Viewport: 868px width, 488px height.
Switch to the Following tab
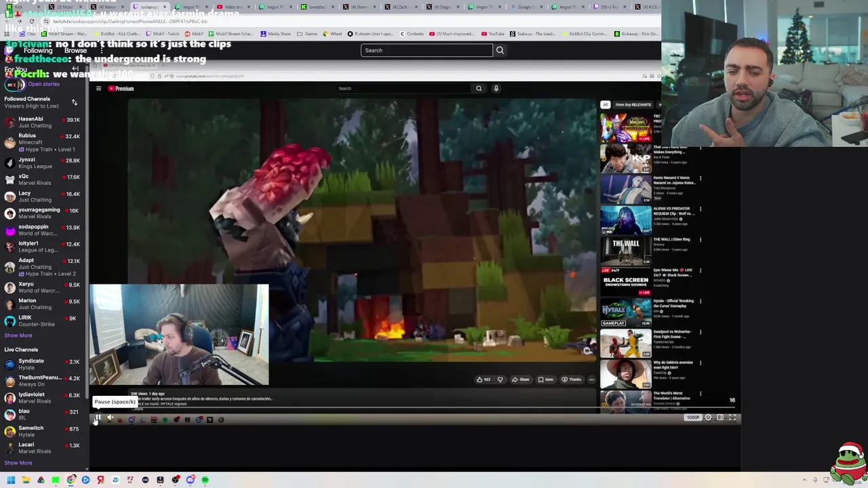coord(38,51)
